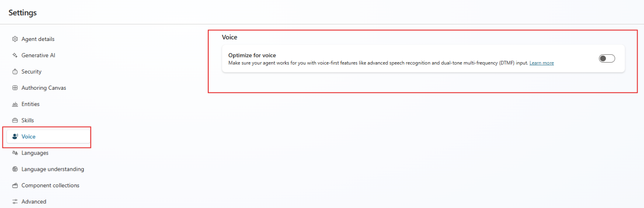The height and width of the screenshot is (208, 644).
Task: Click the Skills briefcase icon
Action: tap(15, 121)
